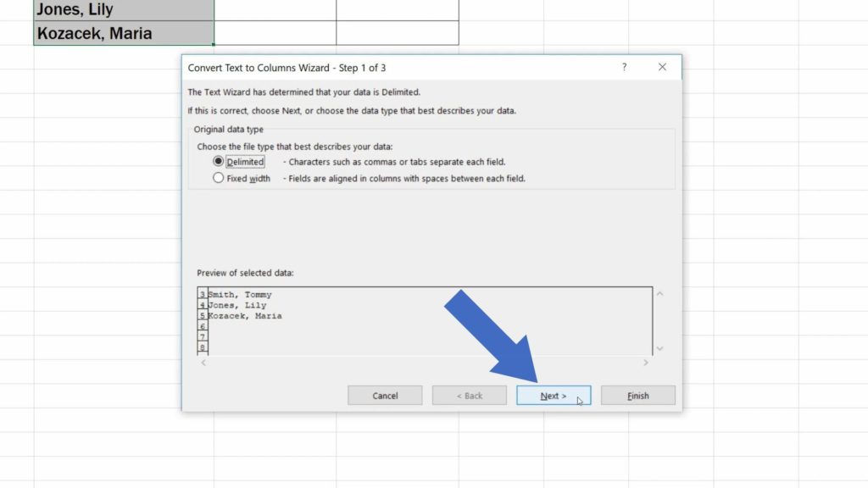The image size is (868, 488).
Task: Click the 'Kozacek, Maria' spreadsheet cell
Action: 124,33
